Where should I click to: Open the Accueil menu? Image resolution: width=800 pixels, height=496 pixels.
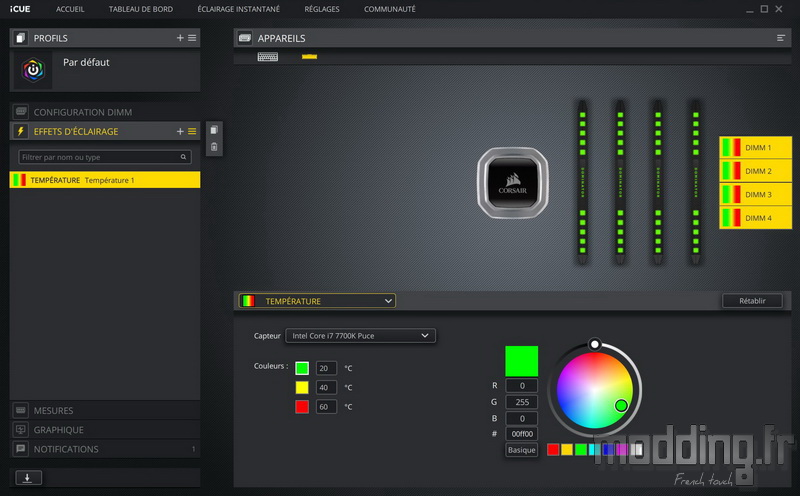pyautogui.click(x=70, y=9)
